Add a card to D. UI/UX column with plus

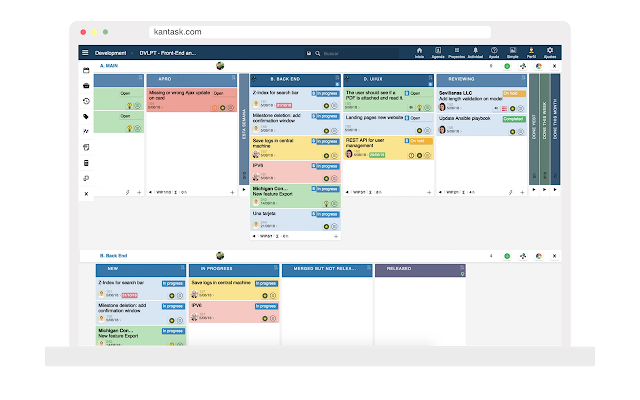pos(429,192)
